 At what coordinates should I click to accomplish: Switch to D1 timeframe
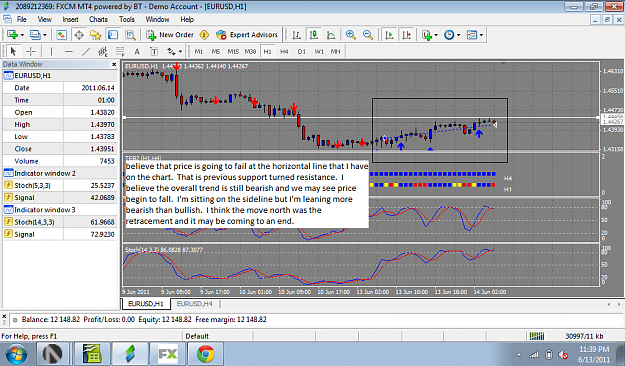[x=302, y=51]
